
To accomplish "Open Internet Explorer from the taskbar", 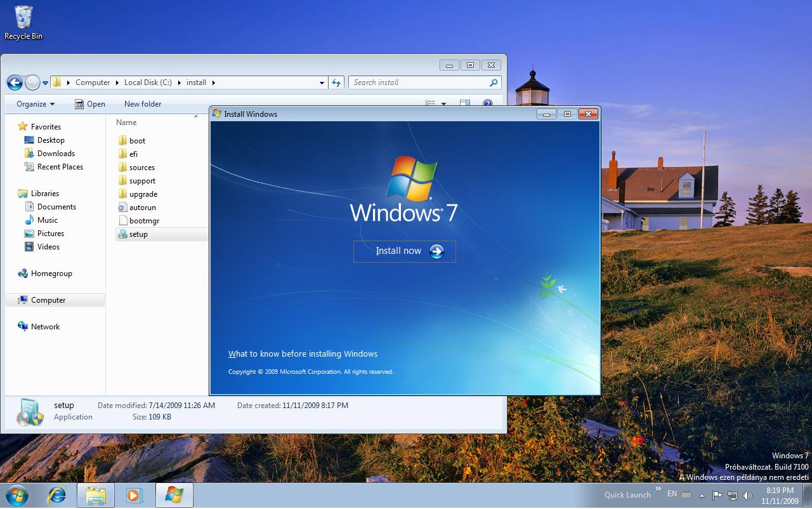I will 56,495.
